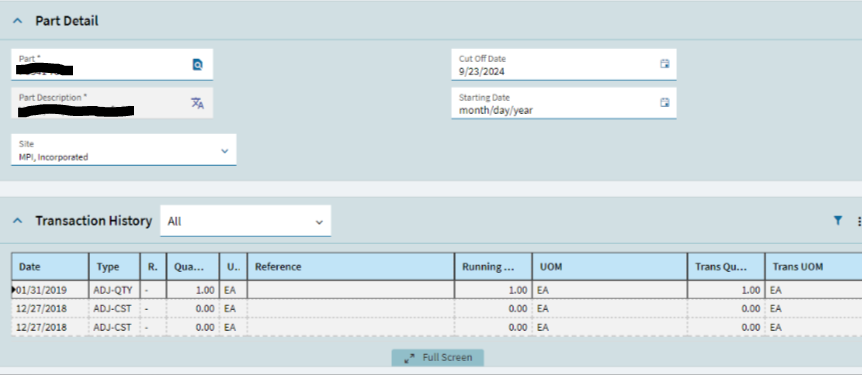The image size is (862, 375).
Task: Open the grid overflow menu dots
Action: point(859,221)
